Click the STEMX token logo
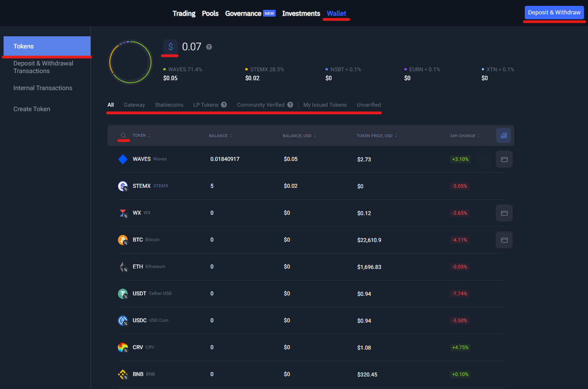Screen dimensions: 588x389 coord(123,186)
